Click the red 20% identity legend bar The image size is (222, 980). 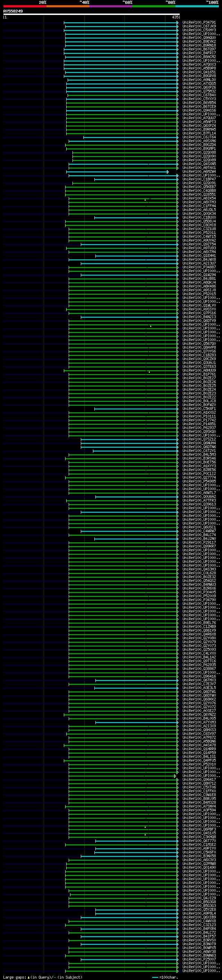(x=25, y=6)
